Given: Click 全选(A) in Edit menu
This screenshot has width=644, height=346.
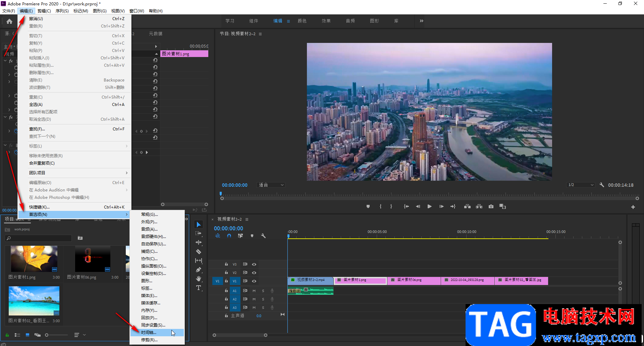Looking at the screenshot, I should point(36,105).
